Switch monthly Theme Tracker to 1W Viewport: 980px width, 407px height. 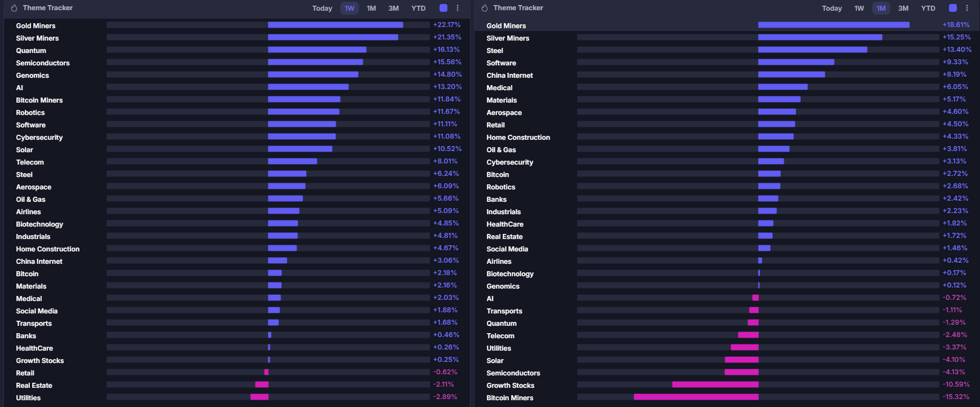tap(859, 8)
